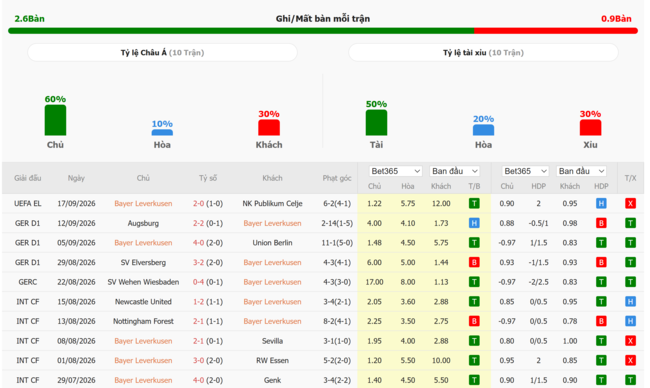Click red X badge in RW Essen row
The image size is (650, 388).
[630, 360]
